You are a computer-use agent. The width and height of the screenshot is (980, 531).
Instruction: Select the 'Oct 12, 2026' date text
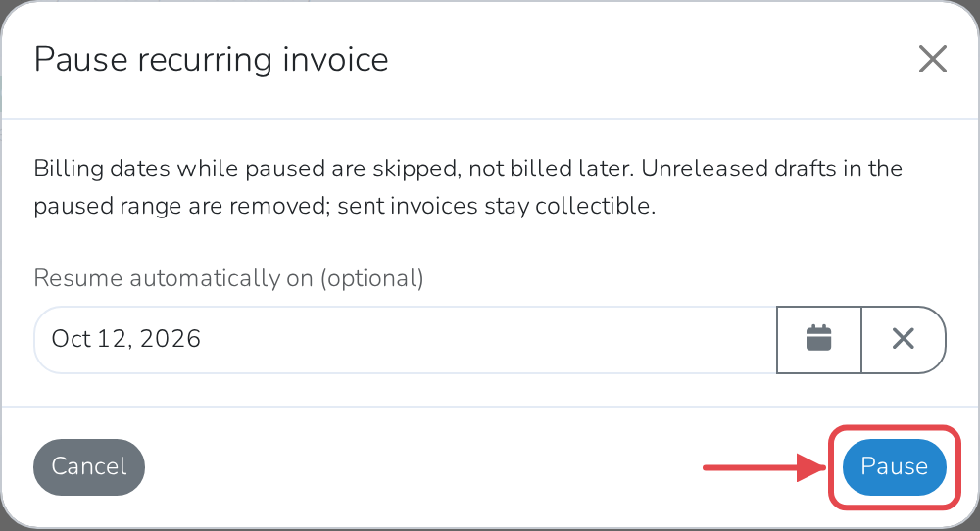coord(125,339)
